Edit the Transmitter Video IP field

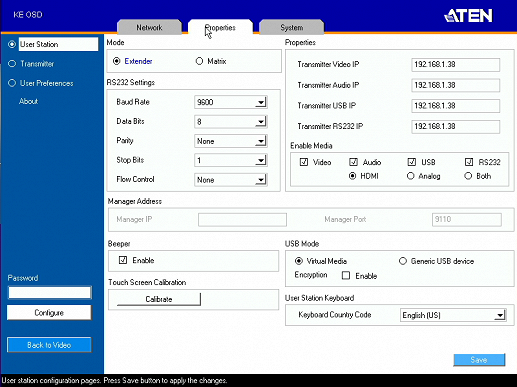455,64
